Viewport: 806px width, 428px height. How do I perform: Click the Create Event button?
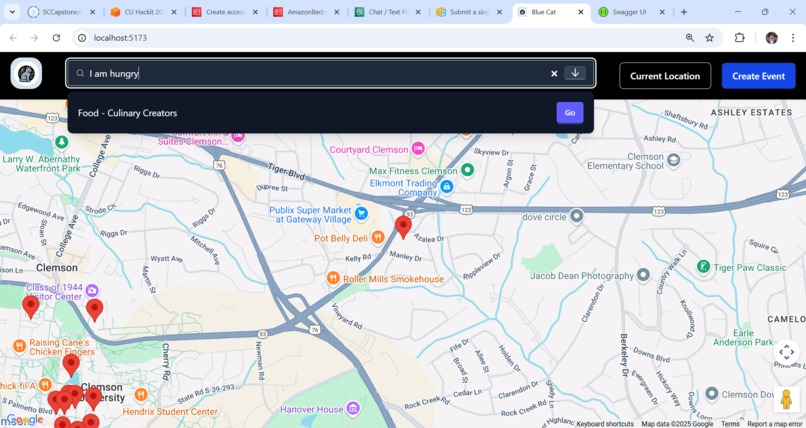(x=758, y=76)
